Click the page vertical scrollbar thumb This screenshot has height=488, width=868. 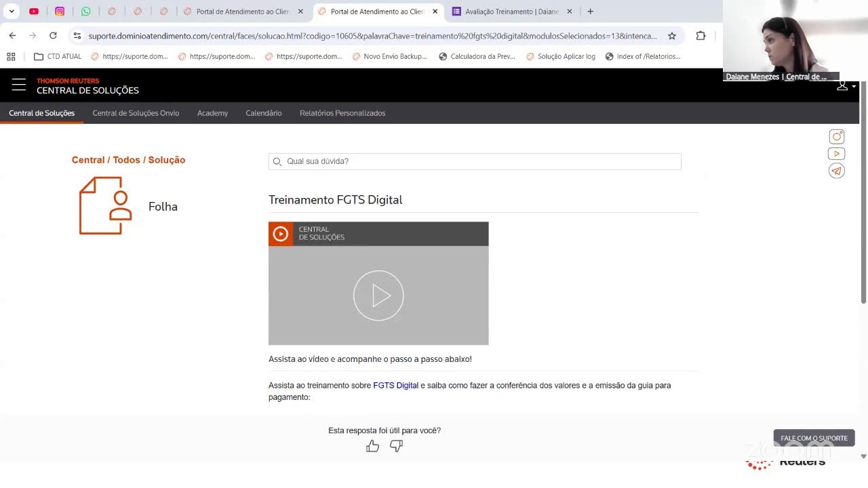pyautogui.click(x=863, y=192)
